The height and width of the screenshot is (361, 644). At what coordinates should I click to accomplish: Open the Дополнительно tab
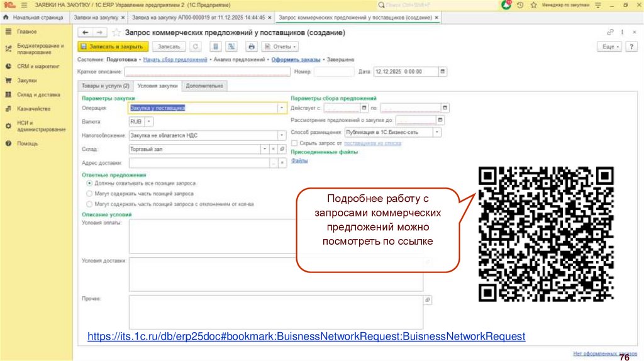click(204, 86)
